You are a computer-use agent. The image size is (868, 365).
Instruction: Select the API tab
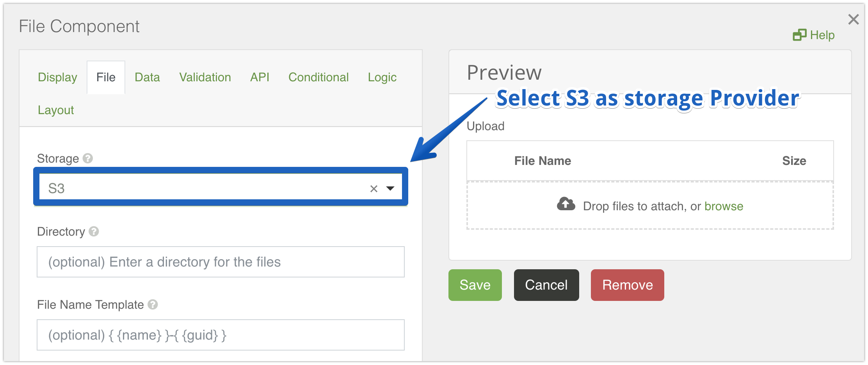260,77
